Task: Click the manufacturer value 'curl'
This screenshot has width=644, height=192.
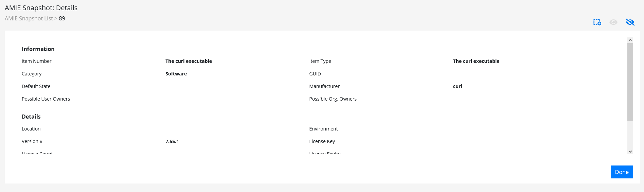Action: 458,86
